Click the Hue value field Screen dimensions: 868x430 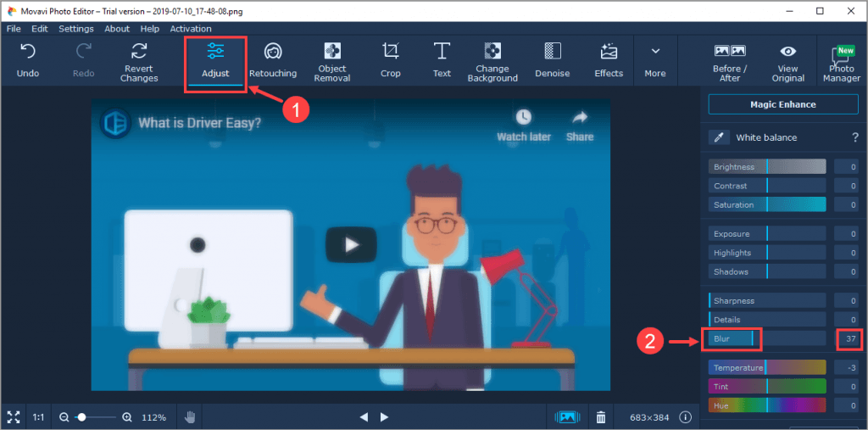pos(848,405)
